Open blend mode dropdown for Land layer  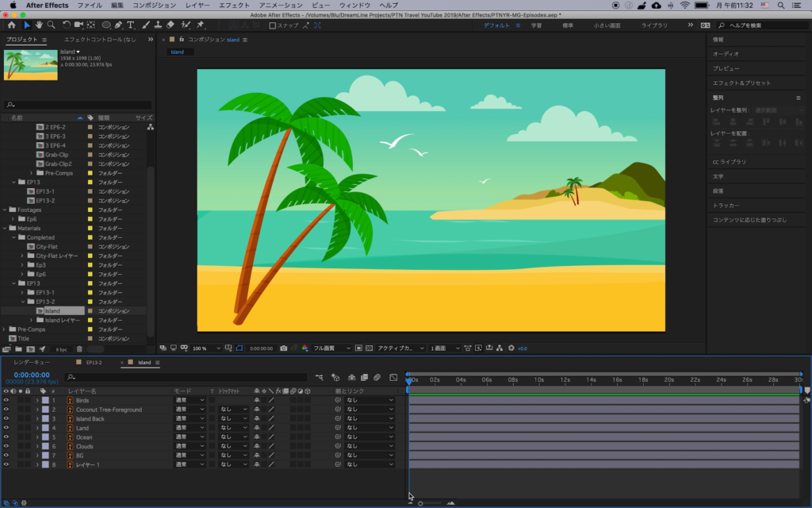[190, 428]
